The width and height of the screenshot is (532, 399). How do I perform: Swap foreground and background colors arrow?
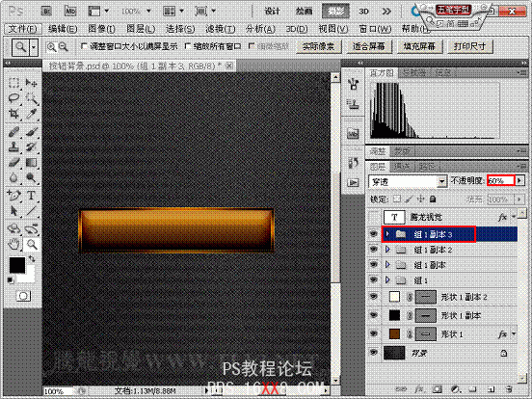click(x=32, y=259)
